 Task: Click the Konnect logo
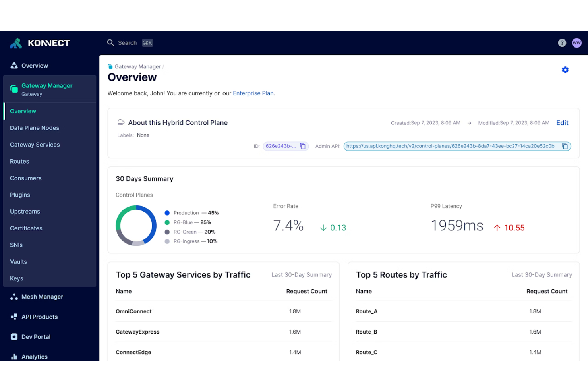(40, 42)
